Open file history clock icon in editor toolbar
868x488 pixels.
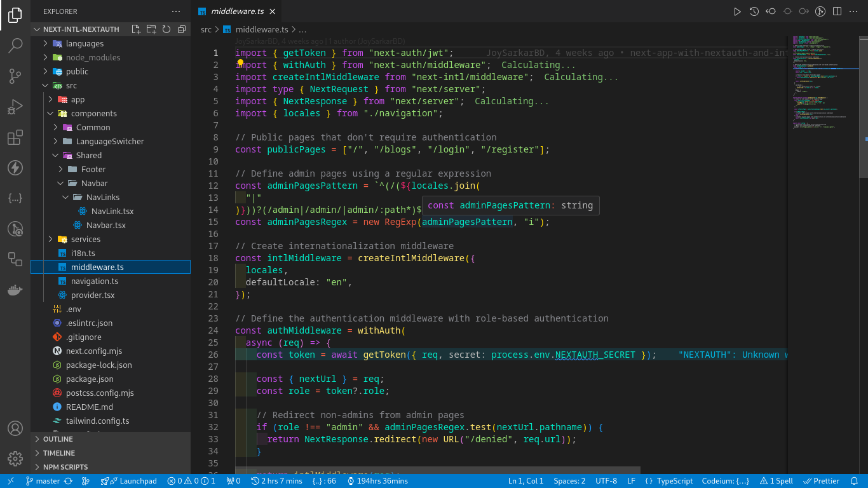pyautogui.click(x=754, y=11)
